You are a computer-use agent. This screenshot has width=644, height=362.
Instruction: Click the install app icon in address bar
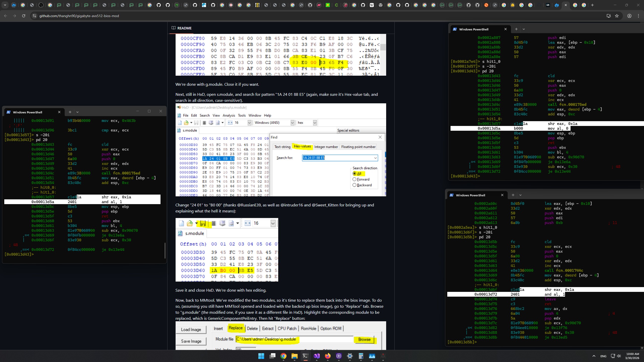pyautogui.click(x=609, y=16)
